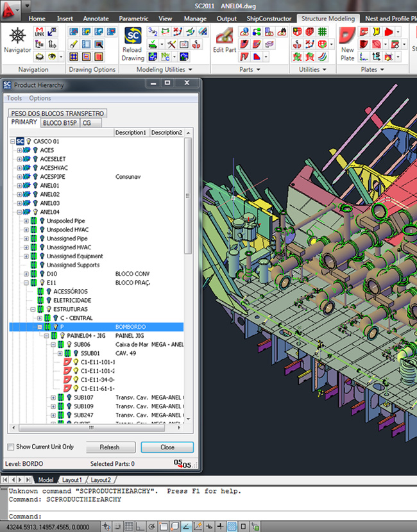417x532 pixels.
Task: Click the green hash grid icon in Utilities
Action: (322, 32)
